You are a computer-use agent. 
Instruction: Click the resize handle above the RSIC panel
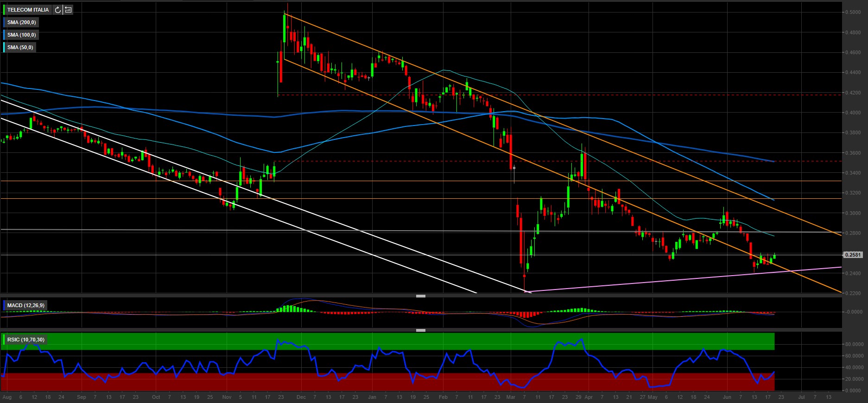[421, 330]
